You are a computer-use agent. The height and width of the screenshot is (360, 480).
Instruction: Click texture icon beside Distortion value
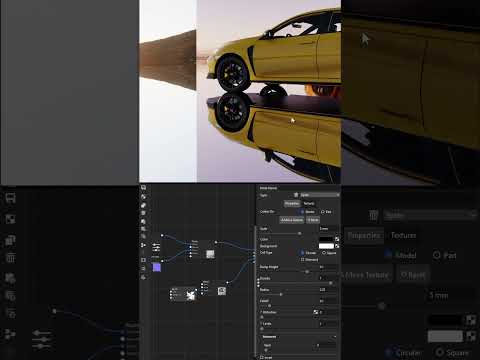[x=315, y=312]
